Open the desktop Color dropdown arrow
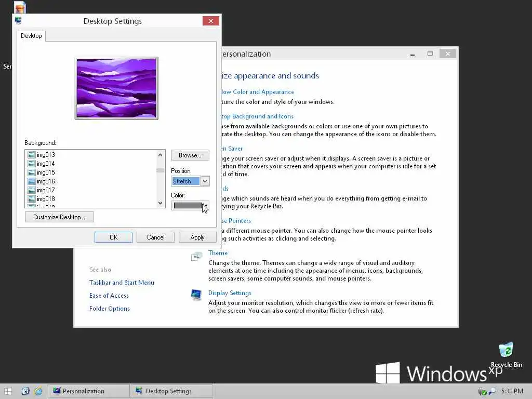The image size is (532, 399). click(x=205, y=205)
